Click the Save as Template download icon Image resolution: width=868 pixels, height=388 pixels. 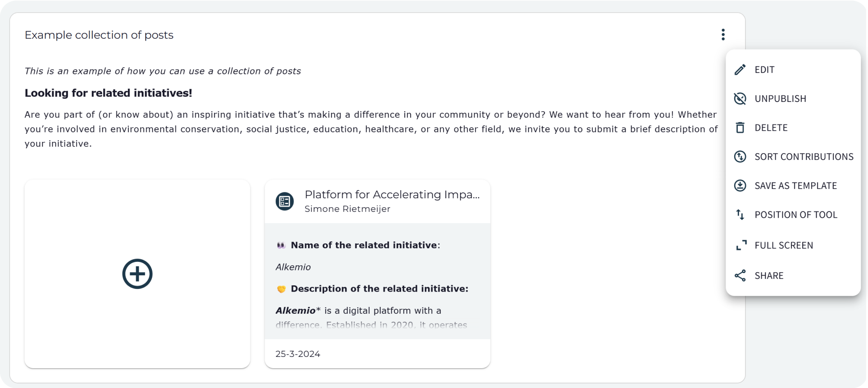740,186
